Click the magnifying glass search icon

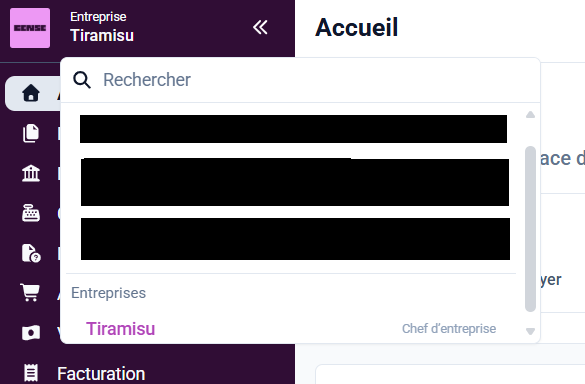point(82,80)
